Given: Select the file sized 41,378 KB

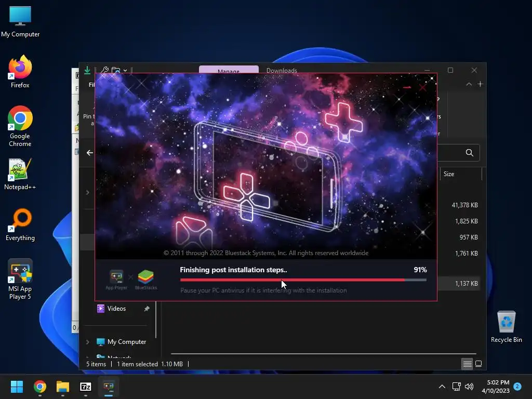Looking at the screenshot, I should click(464, 205).
